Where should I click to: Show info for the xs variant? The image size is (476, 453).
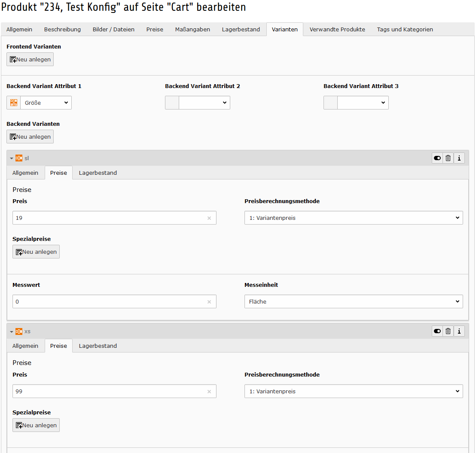[459, 331]
